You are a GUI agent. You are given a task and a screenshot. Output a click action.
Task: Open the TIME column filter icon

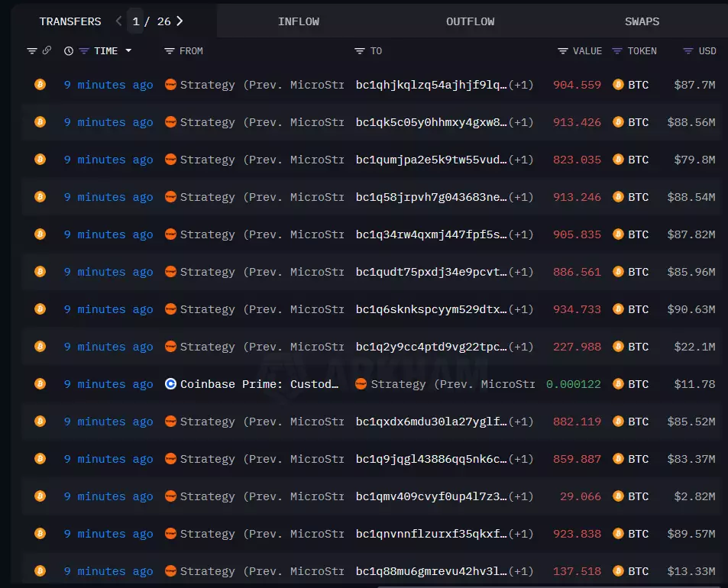click(83, 51)
